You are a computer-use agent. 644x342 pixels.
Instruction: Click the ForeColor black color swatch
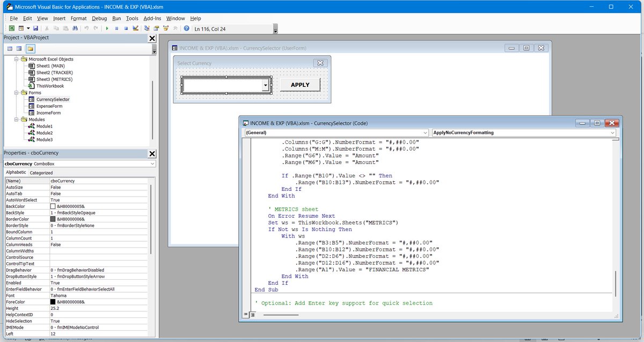(x=53, y=302)
